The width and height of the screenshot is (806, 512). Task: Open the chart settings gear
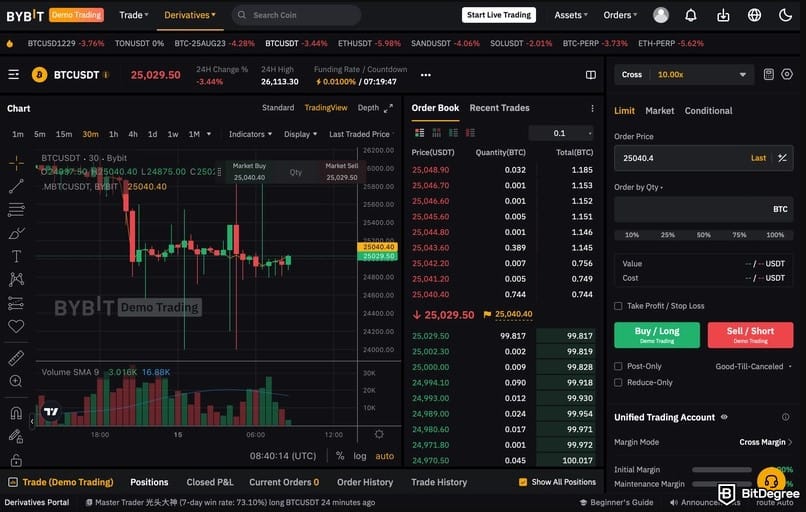[x=379, y=434]
